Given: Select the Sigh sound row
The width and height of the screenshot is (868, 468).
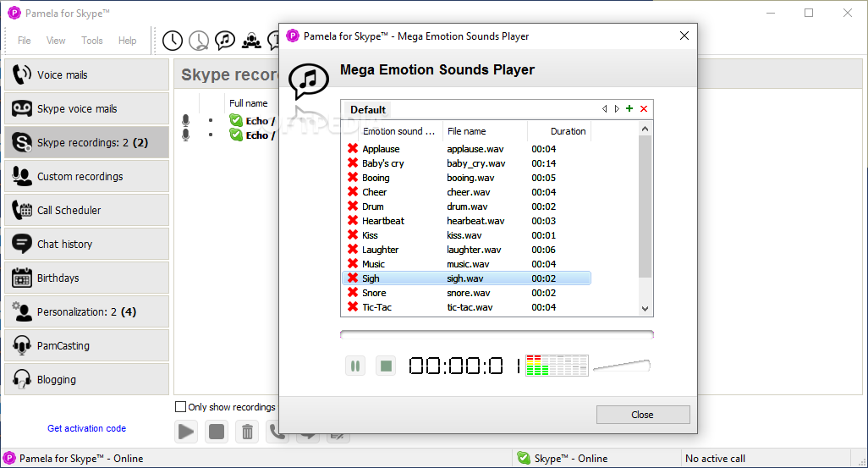Looking at the screenshot, I should [467, 278].
